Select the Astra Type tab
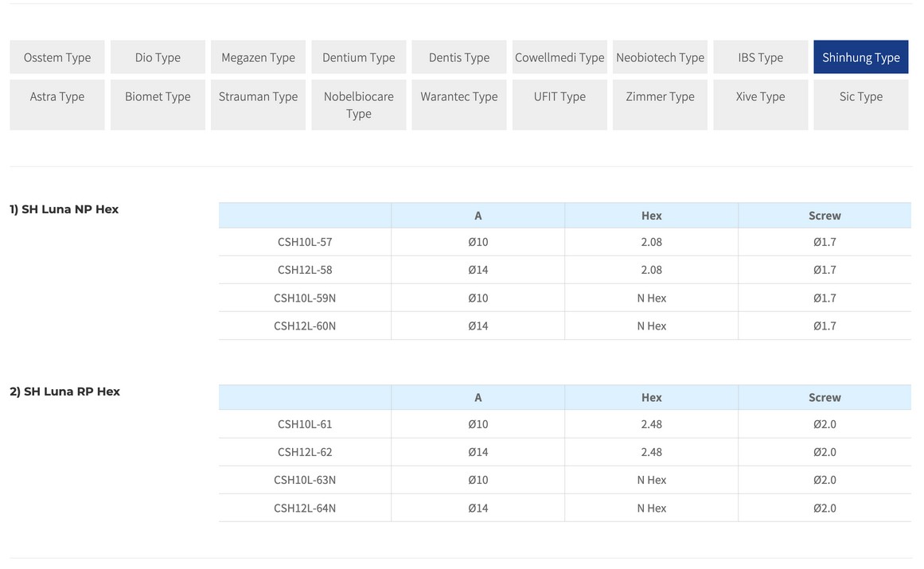Screen dimensions: 924x569 57,97
